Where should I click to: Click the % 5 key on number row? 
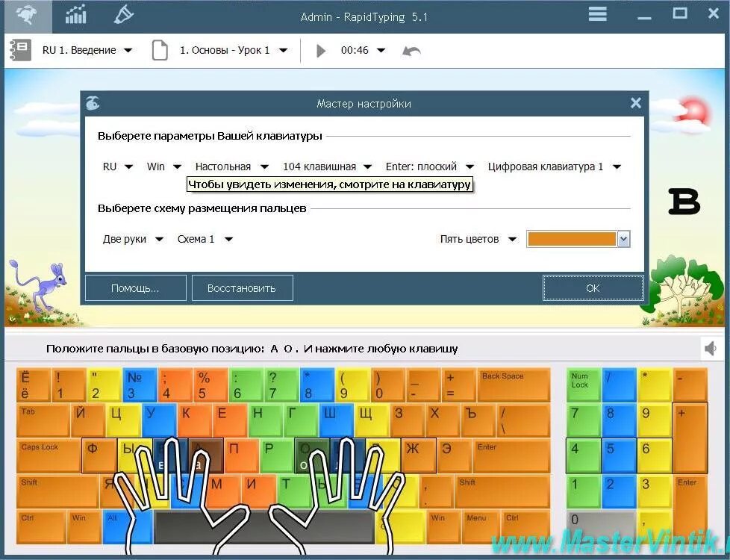(210, 385)
